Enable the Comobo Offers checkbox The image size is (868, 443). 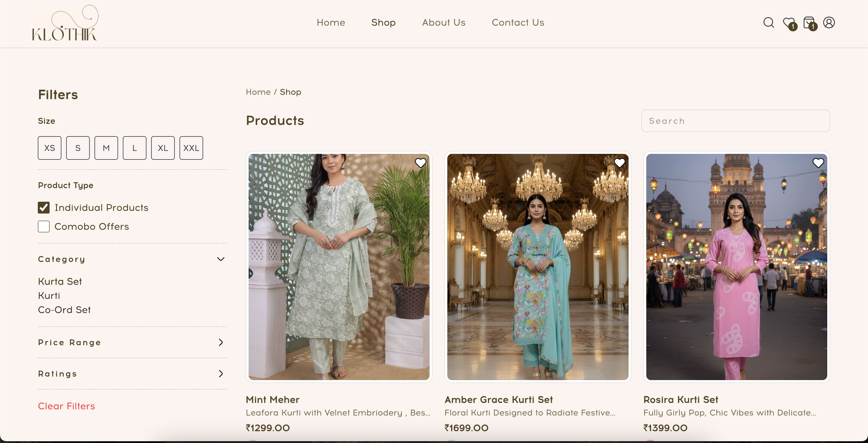coord(44,227)
